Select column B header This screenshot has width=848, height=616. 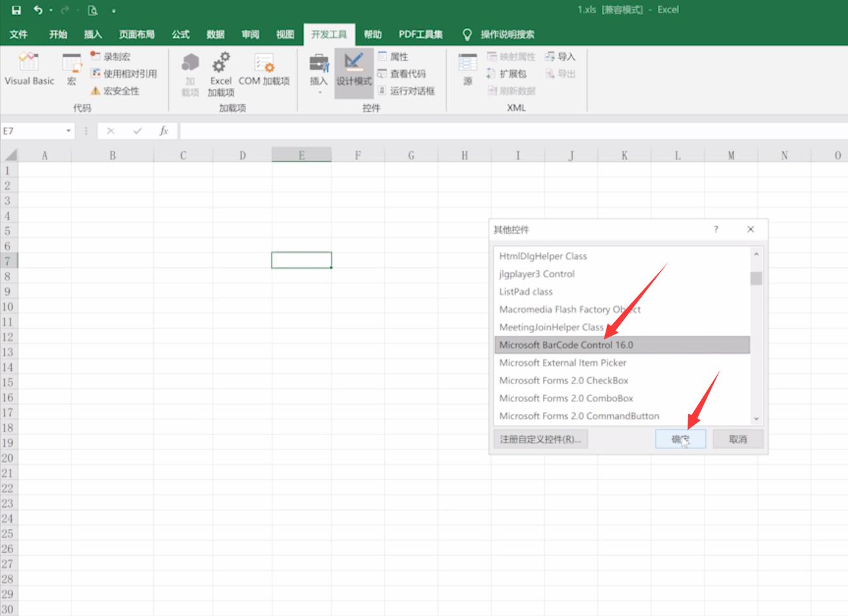point(113,155)
